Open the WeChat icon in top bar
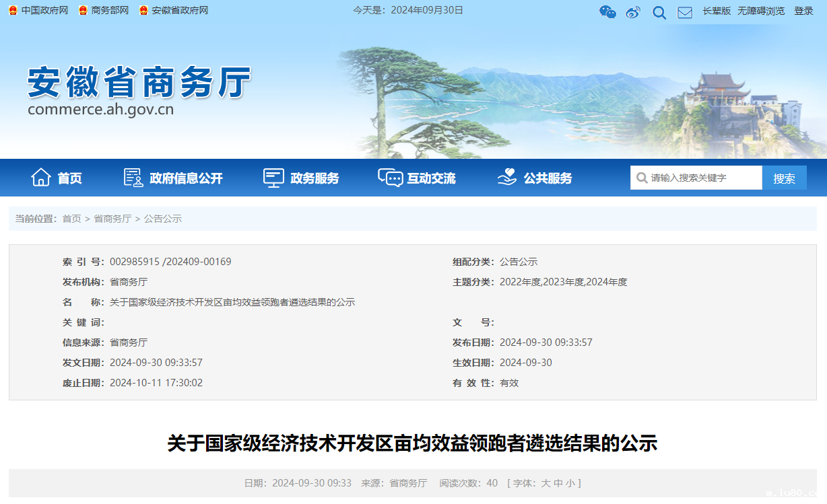The width and height of the screenshot is (827, 504). tap(607, 11)
